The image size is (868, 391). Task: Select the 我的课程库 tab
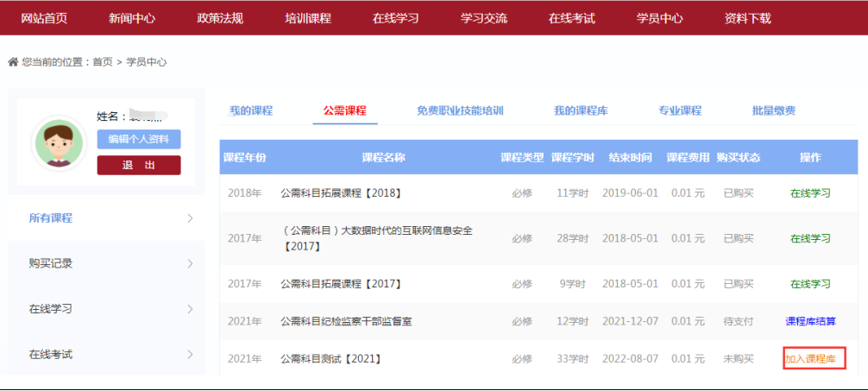click(581, 110)
